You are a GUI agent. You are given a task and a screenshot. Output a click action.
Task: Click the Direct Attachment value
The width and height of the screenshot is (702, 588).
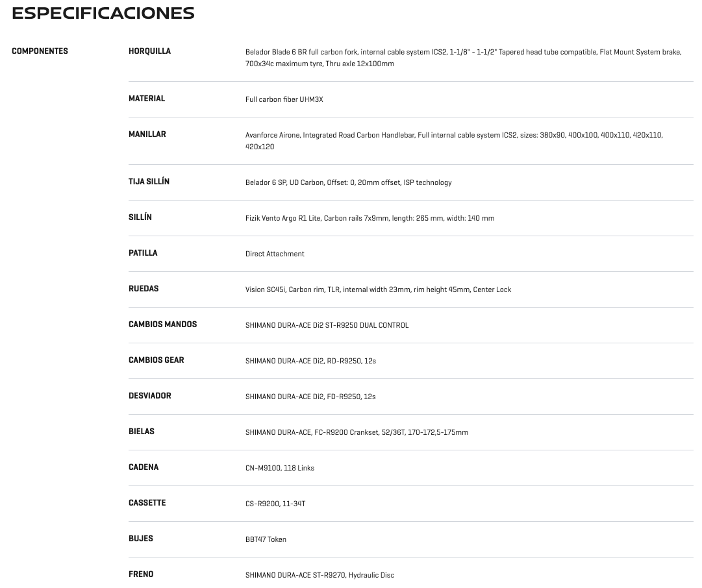tap(275, 254)
